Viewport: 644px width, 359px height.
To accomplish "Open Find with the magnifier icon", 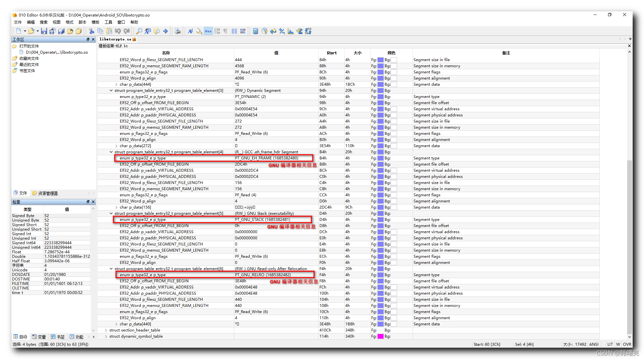I will (x=139, y=31).
